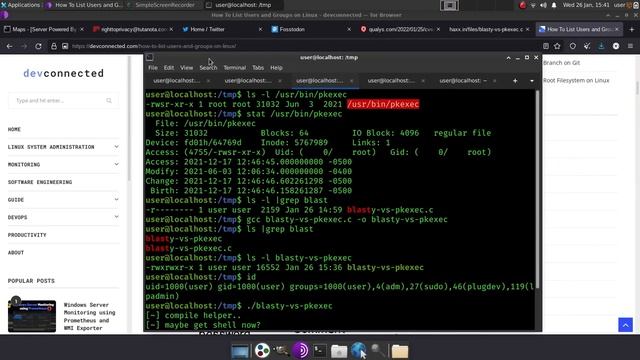
Task: Close the qualys.com browser tab
Action: (438, 29)
